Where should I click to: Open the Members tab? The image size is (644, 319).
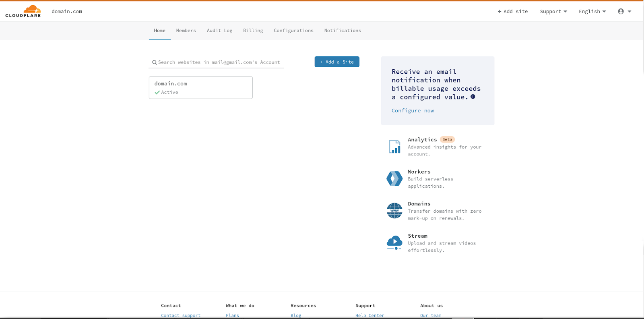point(186,31)
